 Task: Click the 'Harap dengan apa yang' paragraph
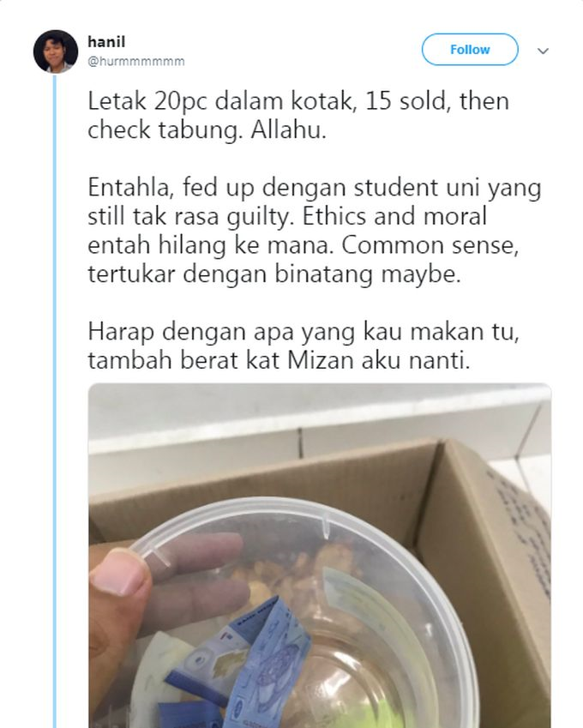(304, 346)
